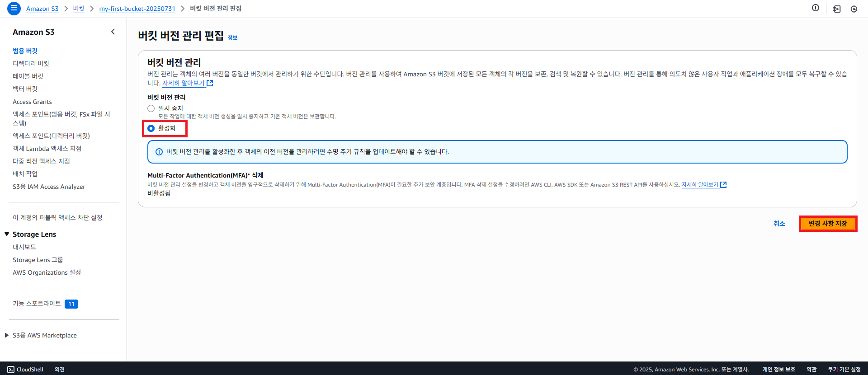
Task: Open 디렉터리 버킷 in sidebar
Action: pos(31,63)
